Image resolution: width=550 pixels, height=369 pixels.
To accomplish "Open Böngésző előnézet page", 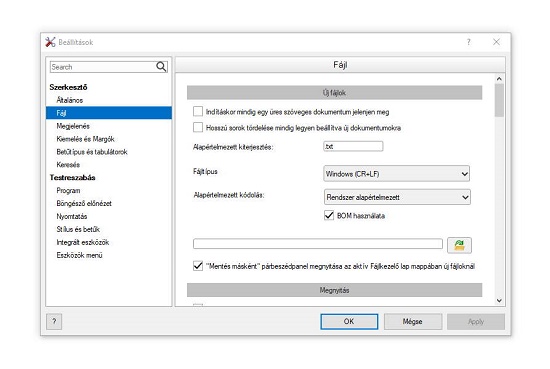I will coord(84,203).
